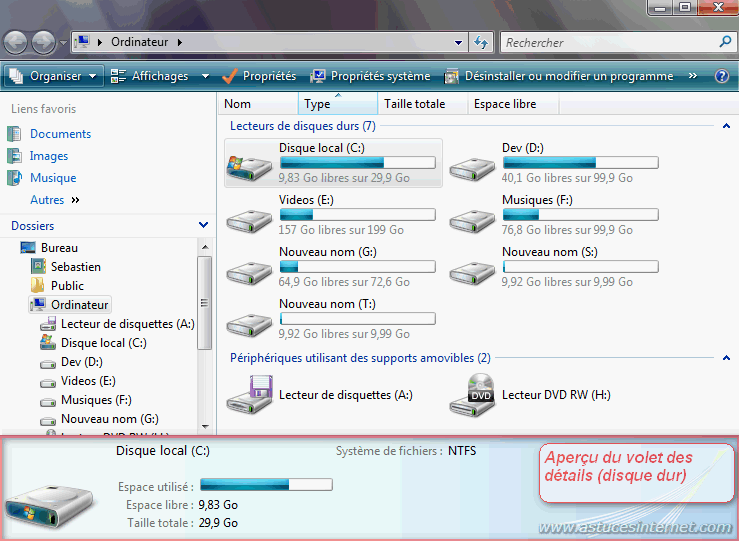Open the Images favorite link

[49, 156]
